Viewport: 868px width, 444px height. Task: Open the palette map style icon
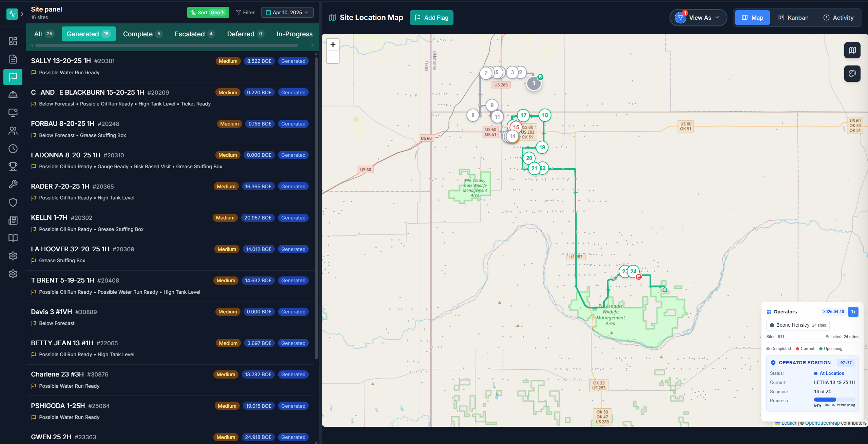coord(852,74)
